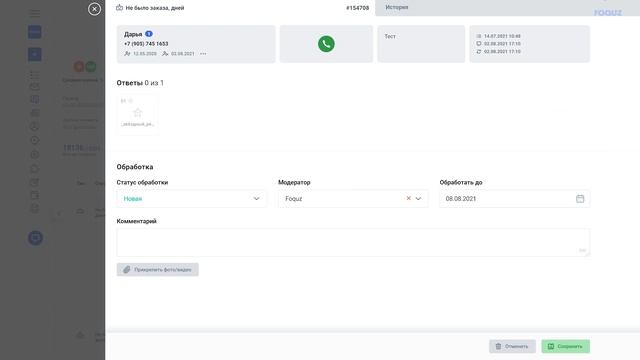Screen dimensions: 640x360
Task: Click the Новая status value
Action: coord(133,199)
